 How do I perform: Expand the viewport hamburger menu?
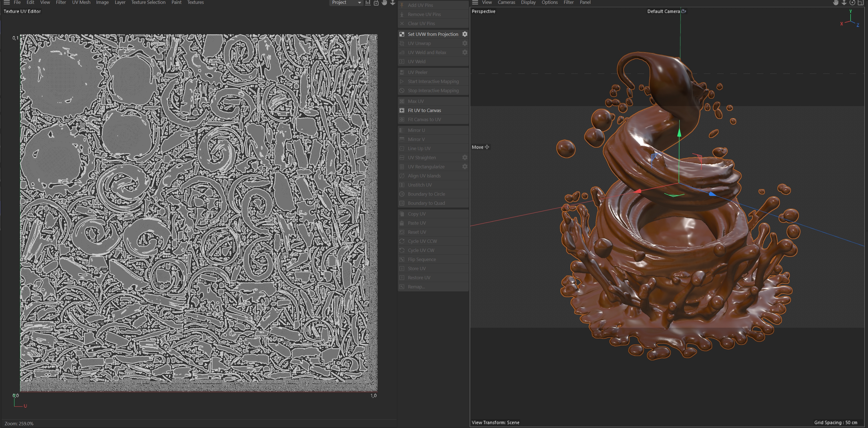click(x=475, y=3)
